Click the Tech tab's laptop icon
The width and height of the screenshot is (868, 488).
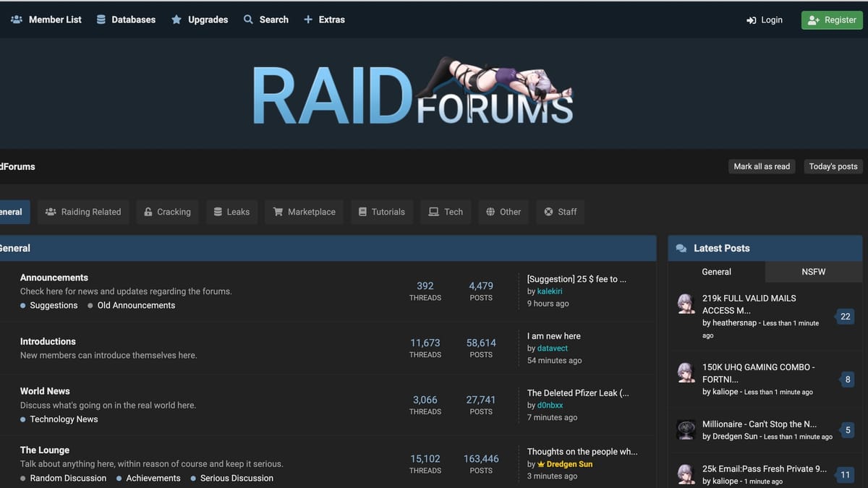tap(433, 212)
